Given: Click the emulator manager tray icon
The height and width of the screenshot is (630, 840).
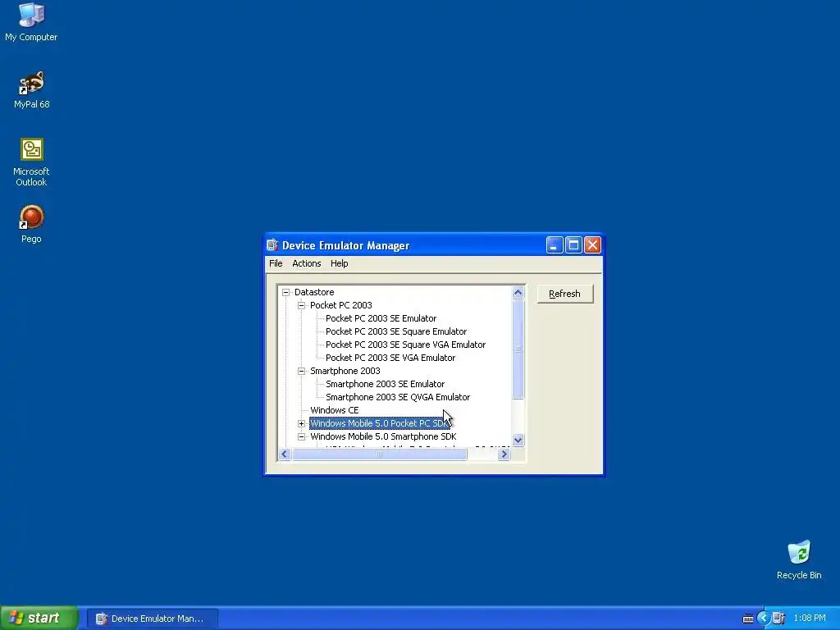Looking at the screenshot, I should click(x=779, y=619).
